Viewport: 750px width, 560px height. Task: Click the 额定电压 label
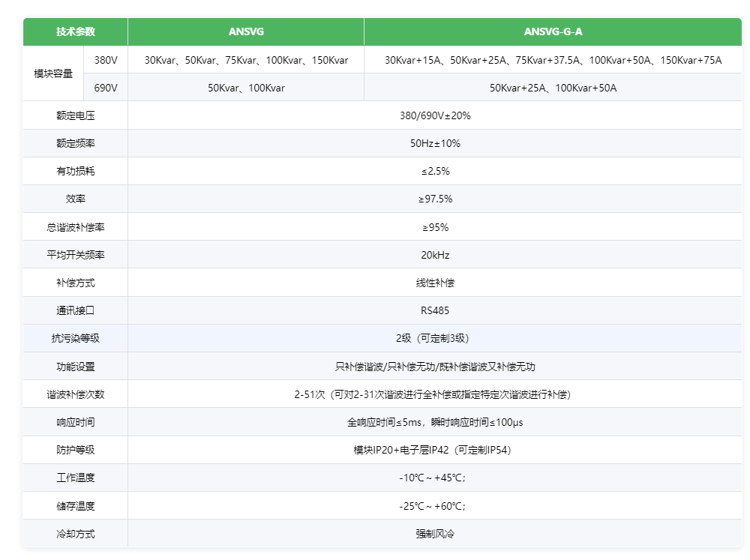click(x=76, y=115)
